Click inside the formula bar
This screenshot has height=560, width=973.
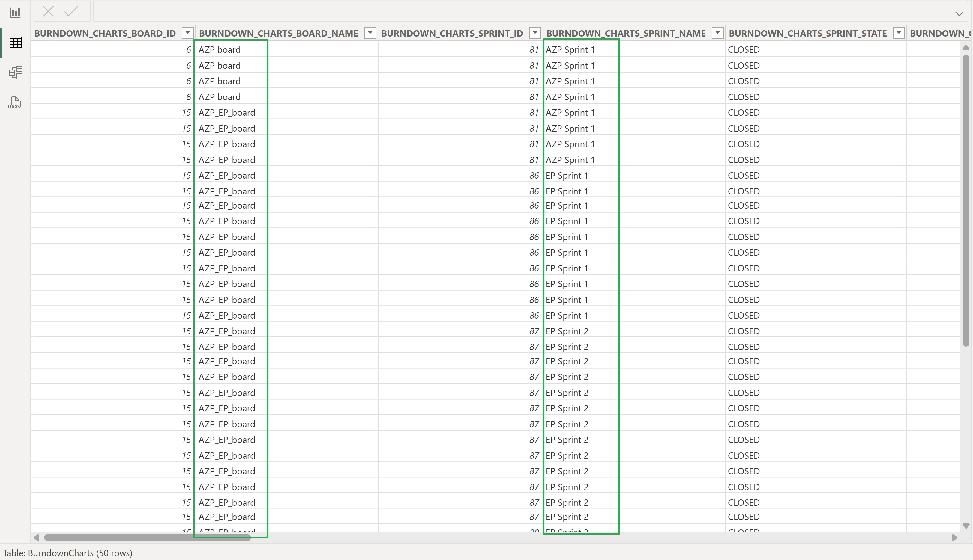tap(462, 11)
